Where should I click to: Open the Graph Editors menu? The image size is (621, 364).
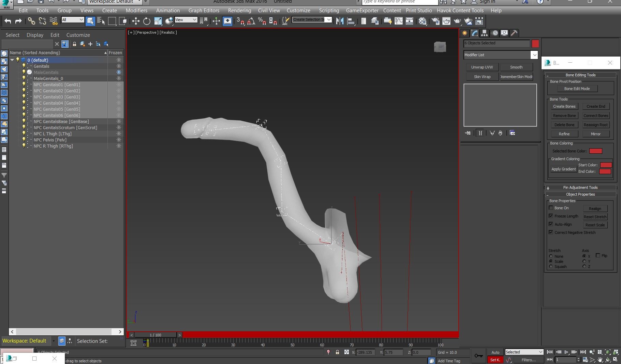(x=204, y=11)
